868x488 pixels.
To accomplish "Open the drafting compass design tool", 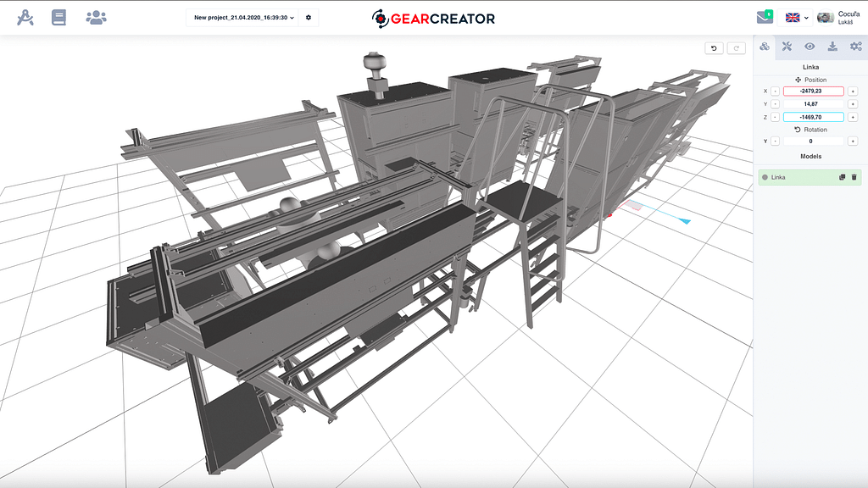I will pyautogui.click(x=25, y=17).
